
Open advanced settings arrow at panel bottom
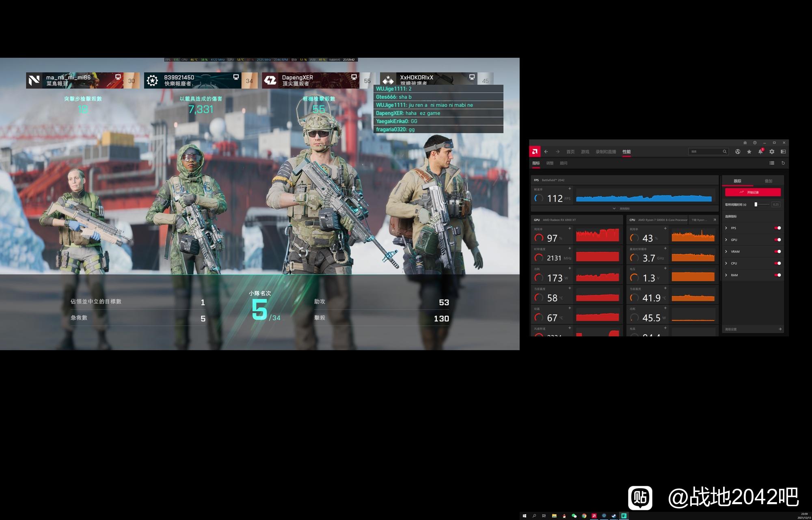pos(780,329)
